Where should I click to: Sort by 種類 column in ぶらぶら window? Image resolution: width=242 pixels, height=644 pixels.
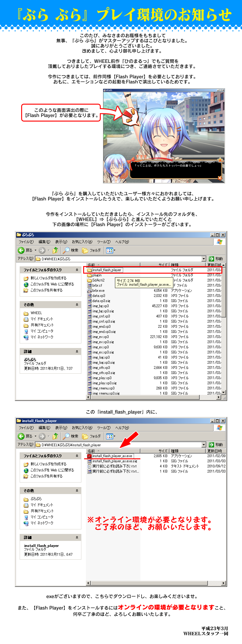pos(188,265)
